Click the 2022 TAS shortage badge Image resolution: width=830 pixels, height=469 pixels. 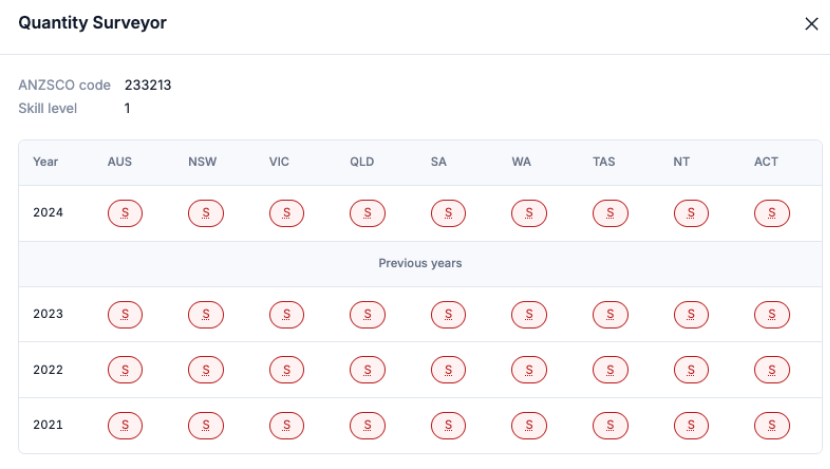pyautogui.click(x=610, y=370)
